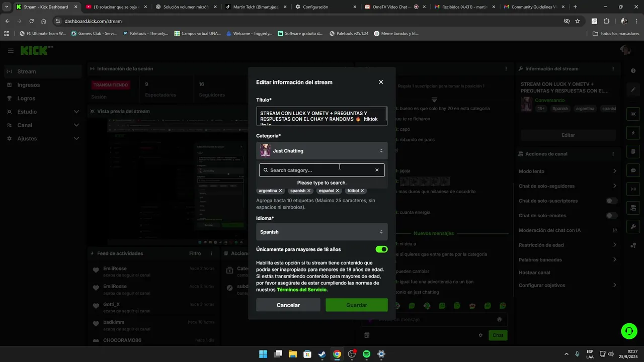
Task: Go to Ingresos in the sidebar
Action: (x=42, y=85)
